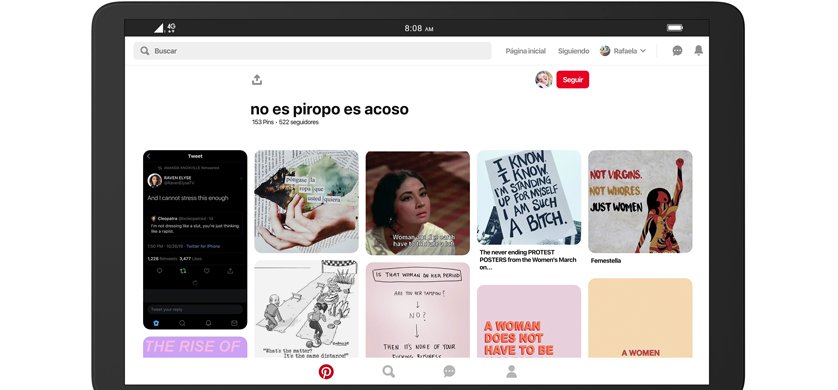
Task: Open the 'I know I know' protest poster pin
Action: (529, 198)
